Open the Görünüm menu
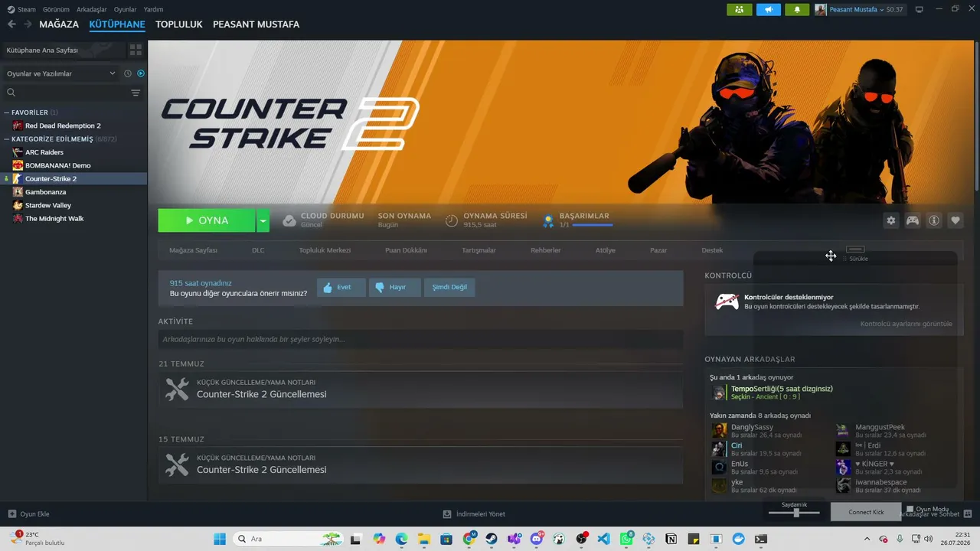 pyautogui.click(x=57, y=9)
